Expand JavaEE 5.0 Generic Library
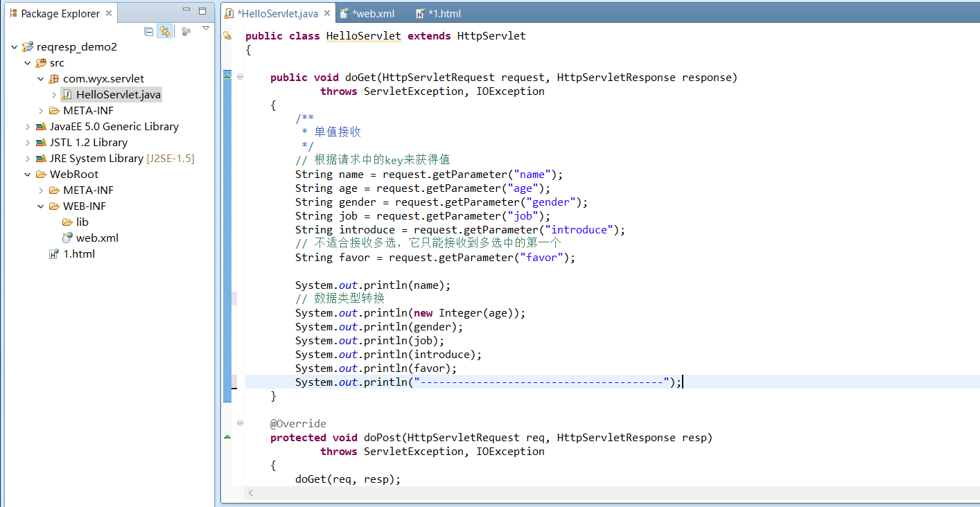The width and height of the screenshot is (980, 507). coord(28,127)
